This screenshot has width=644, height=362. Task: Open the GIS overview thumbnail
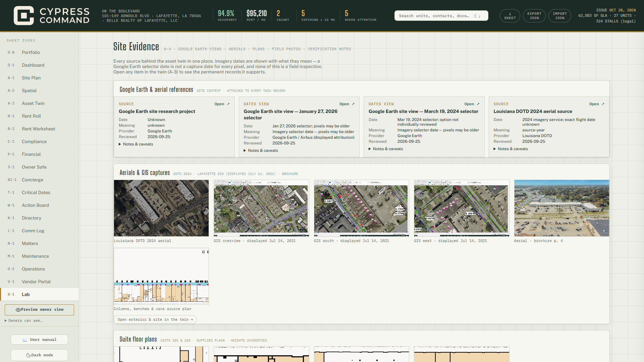[x=261, y=208]
